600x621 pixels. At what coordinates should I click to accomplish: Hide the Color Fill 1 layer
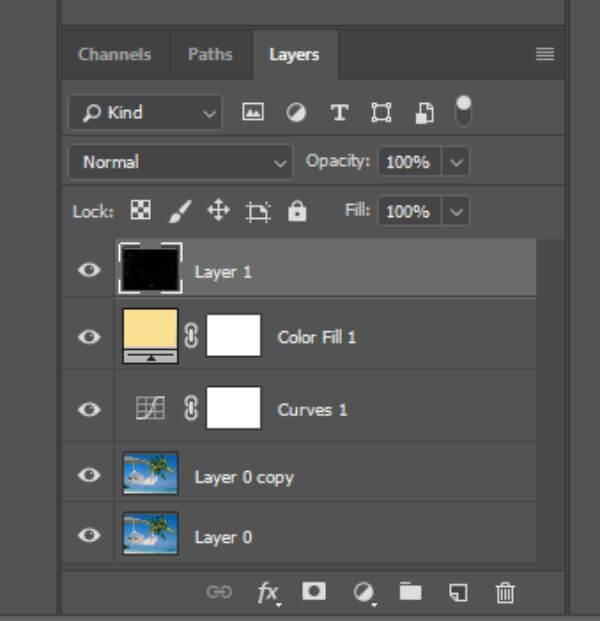(89, 337)
